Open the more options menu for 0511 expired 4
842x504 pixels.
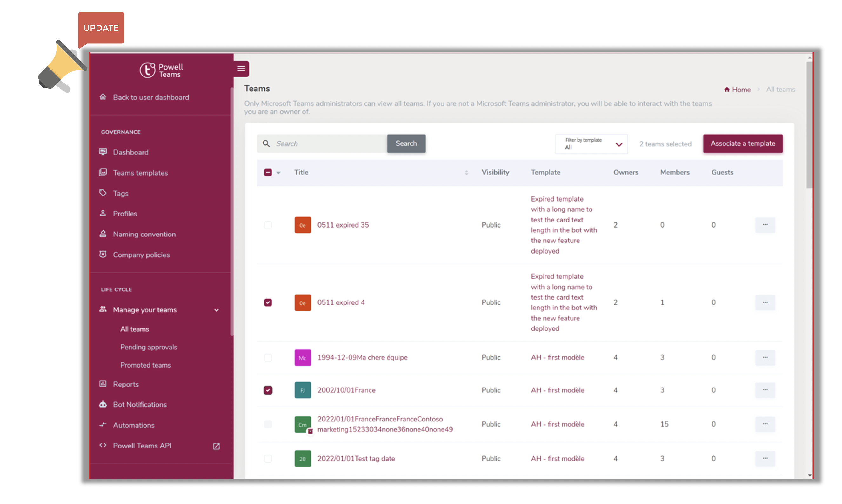click(765, 302)
